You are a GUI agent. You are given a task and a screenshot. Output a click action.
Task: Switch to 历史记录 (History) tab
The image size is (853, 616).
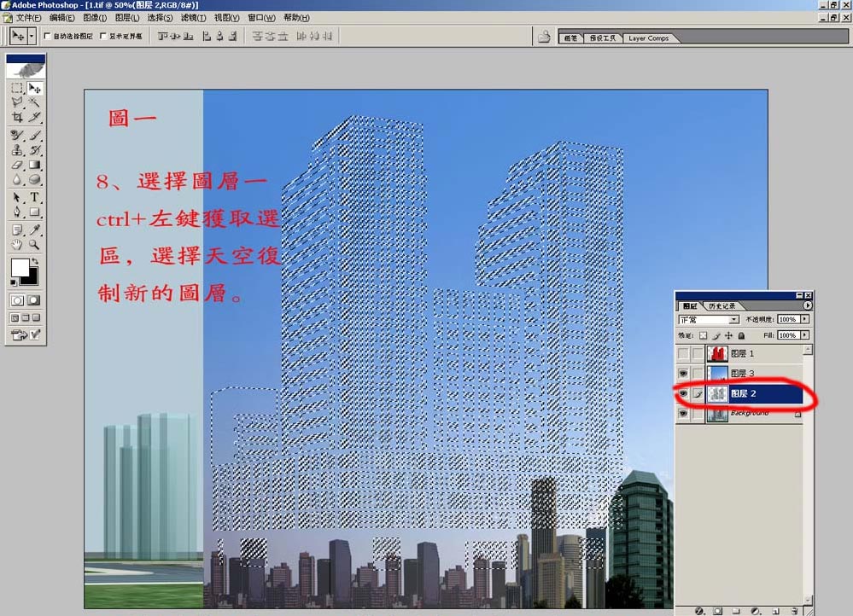tap(722, 306)
